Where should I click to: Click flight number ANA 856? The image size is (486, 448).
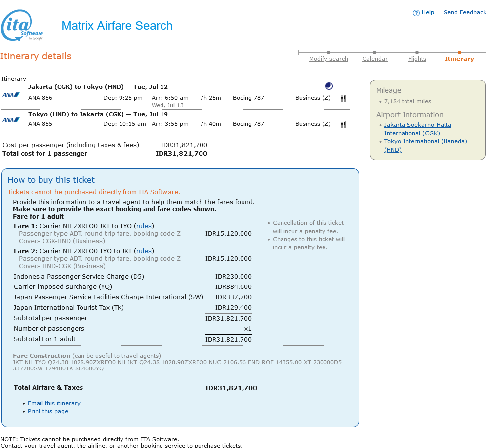(40, 98)
